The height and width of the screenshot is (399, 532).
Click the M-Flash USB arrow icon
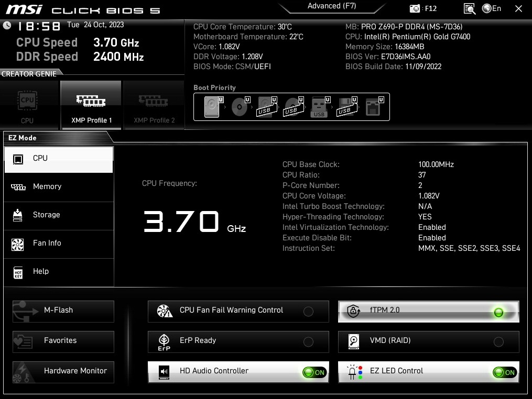(x=26, y=311)
